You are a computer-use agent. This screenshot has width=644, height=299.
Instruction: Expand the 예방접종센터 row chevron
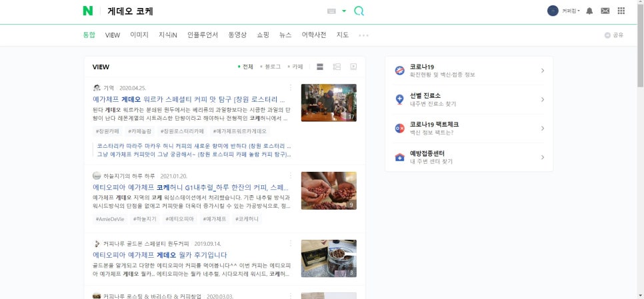[x=543, y=158]
